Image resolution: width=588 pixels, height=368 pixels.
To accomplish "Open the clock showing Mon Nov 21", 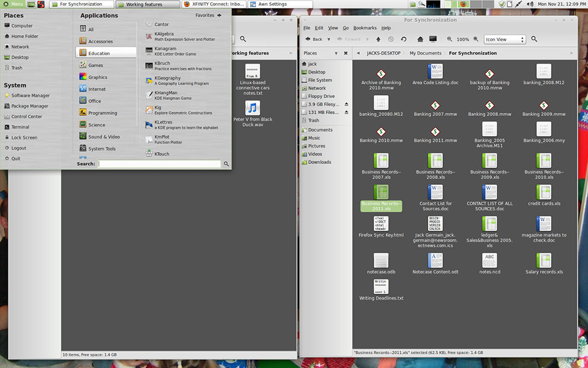I will (x=561, y=4).
